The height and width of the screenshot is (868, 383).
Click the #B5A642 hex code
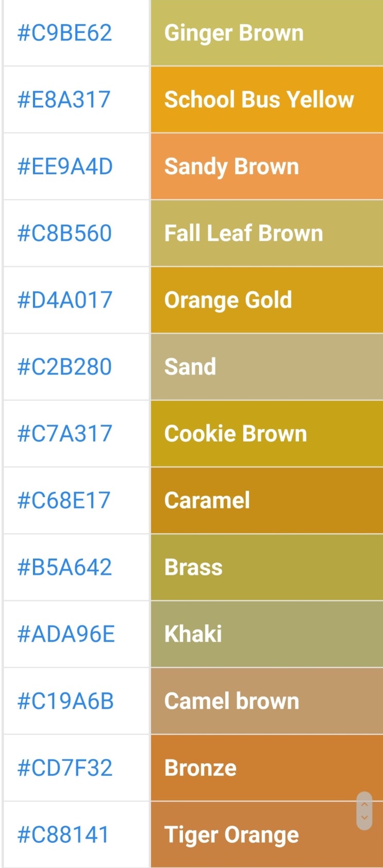click(x=64, y=567)
